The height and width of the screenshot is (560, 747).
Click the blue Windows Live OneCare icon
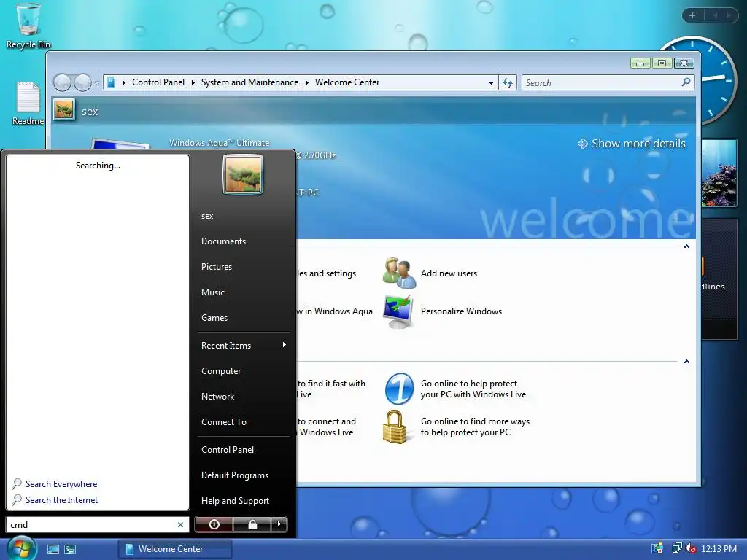[x=399, y=389]
